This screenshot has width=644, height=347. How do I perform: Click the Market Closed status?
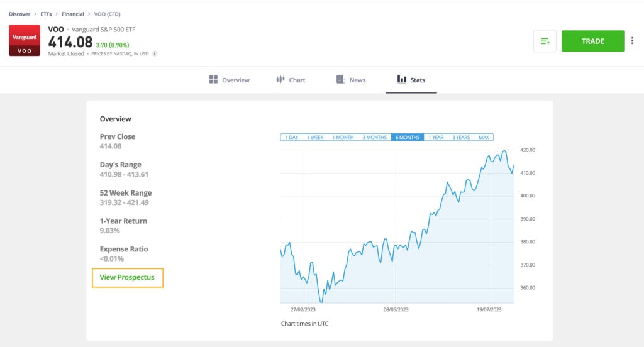pos(66,54)
